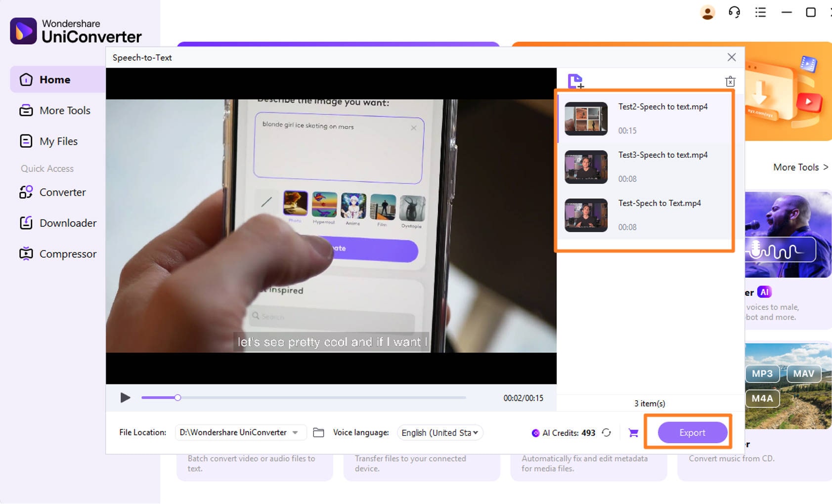
Task: Delete all items with trash icon
Action: tap(730, 82)
